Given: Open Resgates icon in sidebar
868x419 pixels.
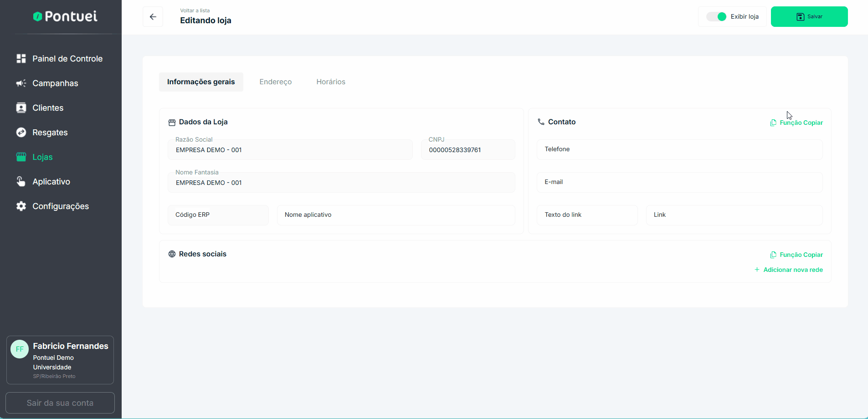Looking at the screenshot, I should [x=21, y=133].
